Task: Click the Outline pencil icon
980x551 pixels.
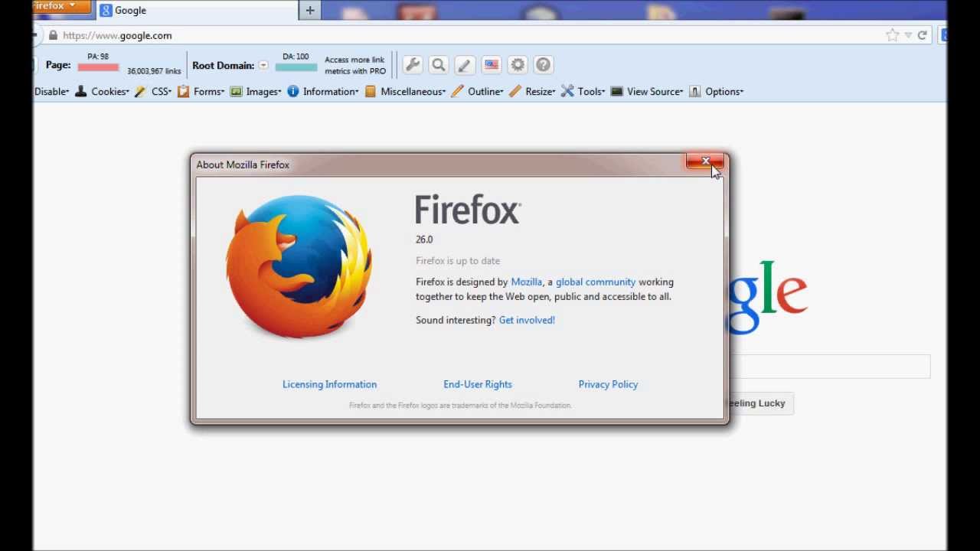Action: [x=457, y=91]
